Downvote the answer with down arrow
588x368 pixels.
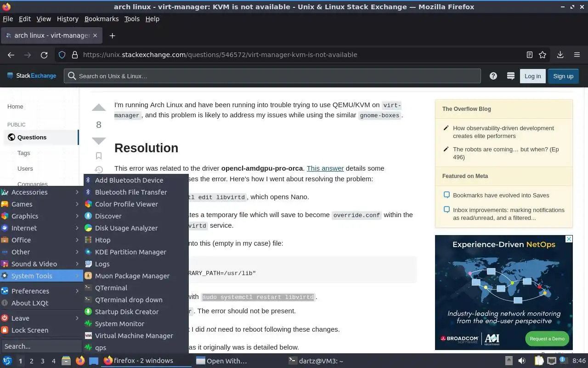[99, 141]
